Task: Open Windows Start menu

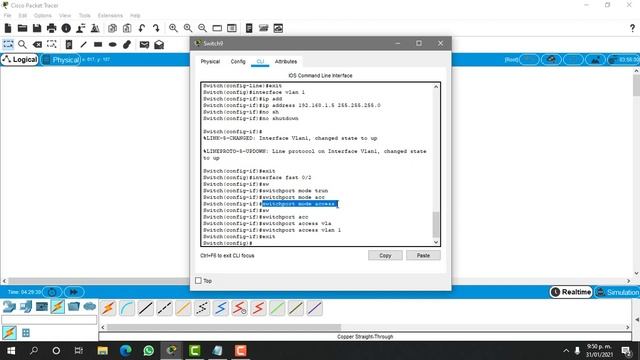Action: [x=11, y=351]
